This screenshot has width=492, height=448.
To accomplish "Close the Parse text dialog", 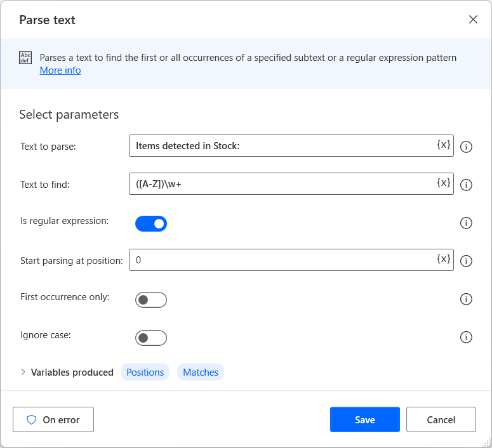I will point(473,20).
